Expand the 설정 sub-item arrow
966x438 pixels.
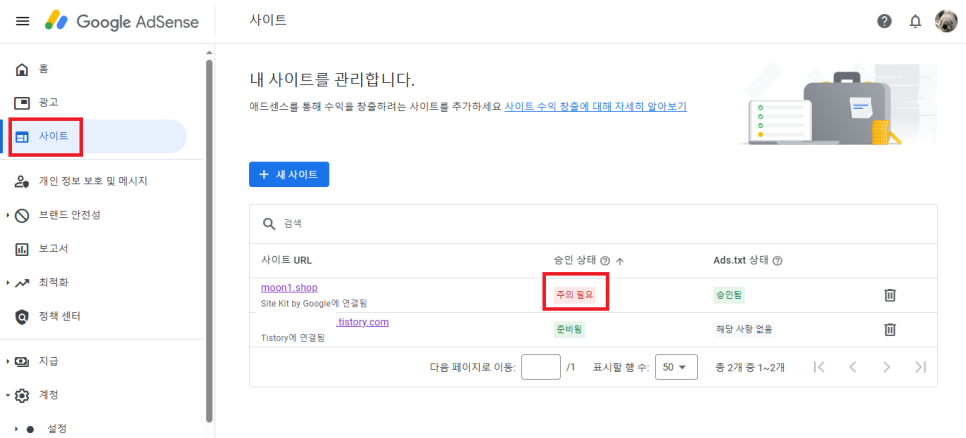[17, 428]
